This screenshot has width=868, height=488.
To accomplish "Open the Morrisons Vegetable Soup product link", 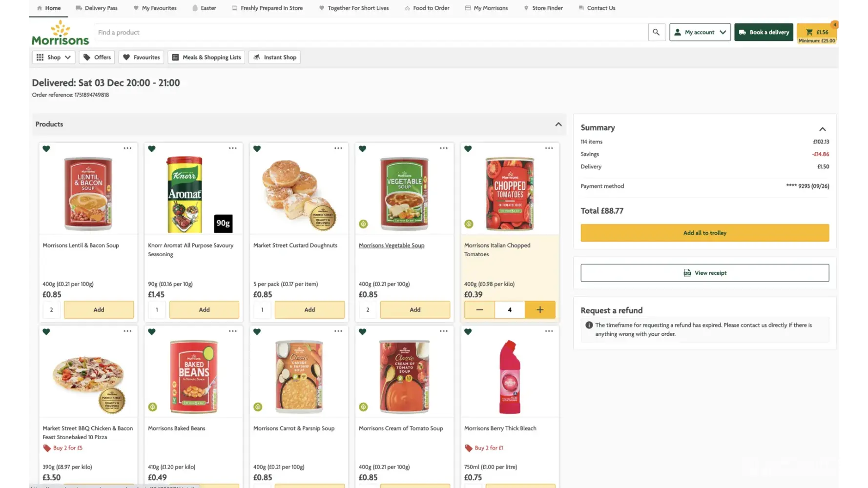I will [x=392, y=245].
